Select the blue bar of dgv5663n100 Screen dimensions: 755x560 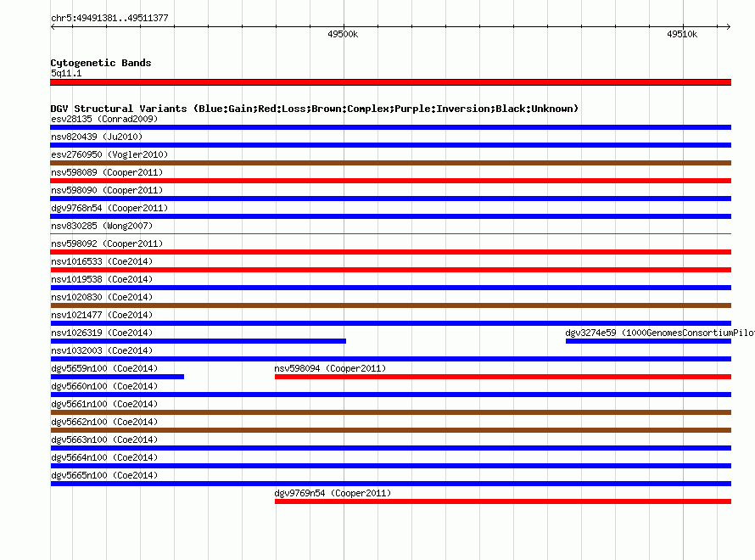coord(390,448)
